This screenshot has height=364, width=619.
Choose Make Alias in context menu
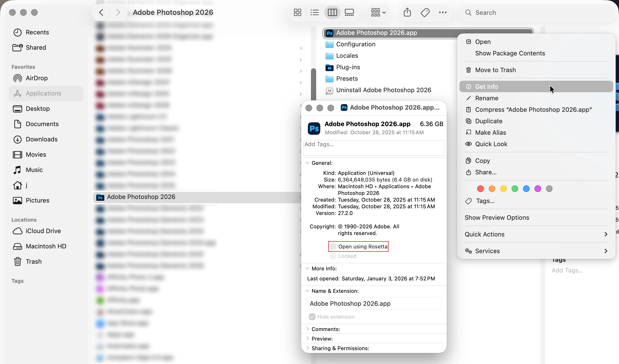536,133
